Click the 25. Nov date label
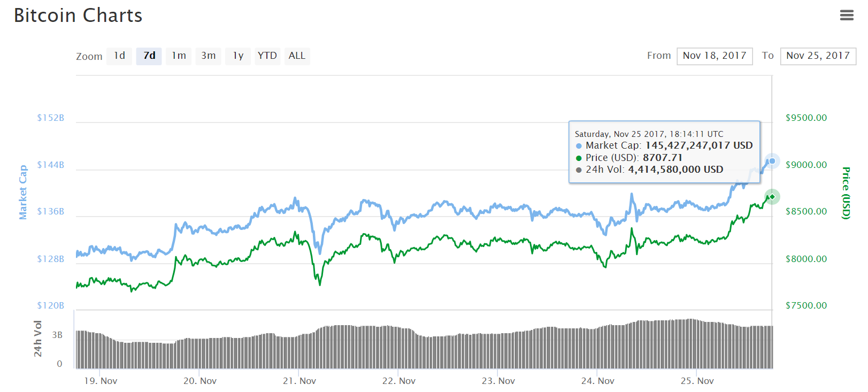 tap(697, 381)
